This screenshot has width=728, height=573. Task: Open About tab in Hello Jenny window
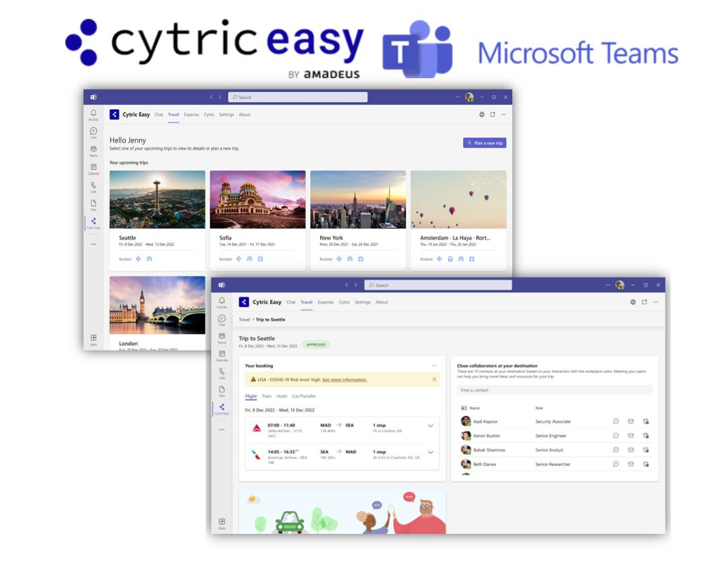click(245, 115)
